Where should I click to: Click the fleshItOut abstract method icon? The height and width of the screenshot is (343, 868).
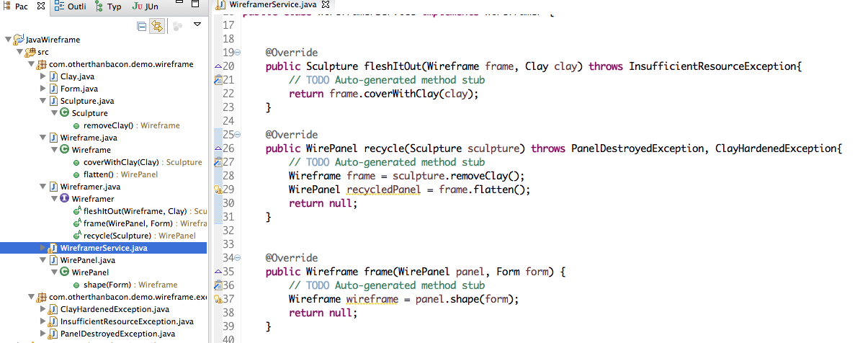click(x=76, y=211)
